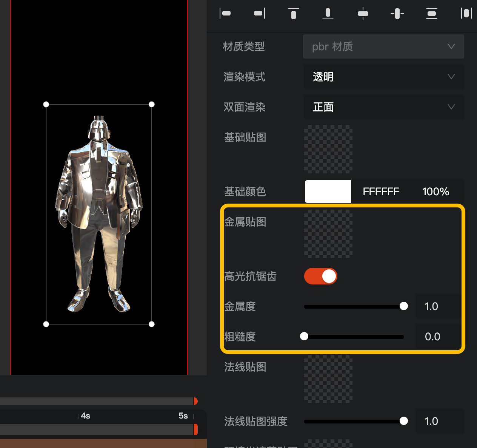Image resolution: width=477 pixels, height=448 pixels.
Task: Align selection to right edge
Action: 260,14
